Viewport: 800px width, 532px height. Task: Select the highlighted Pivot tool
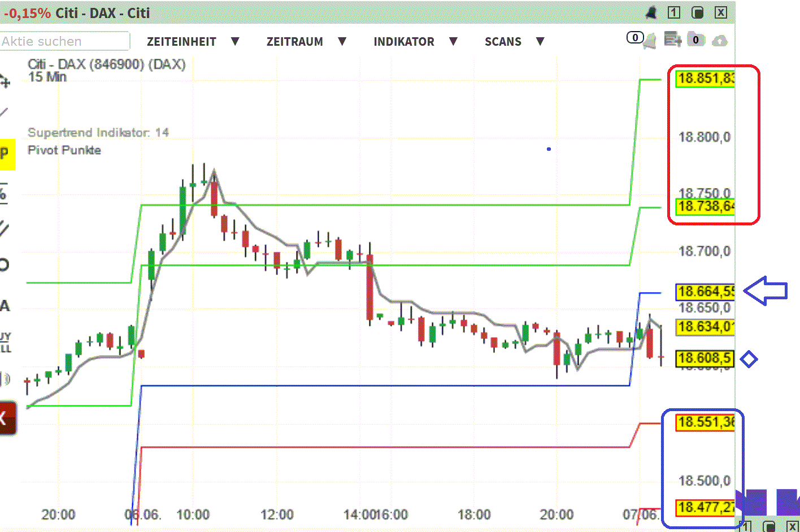point(5,152)
